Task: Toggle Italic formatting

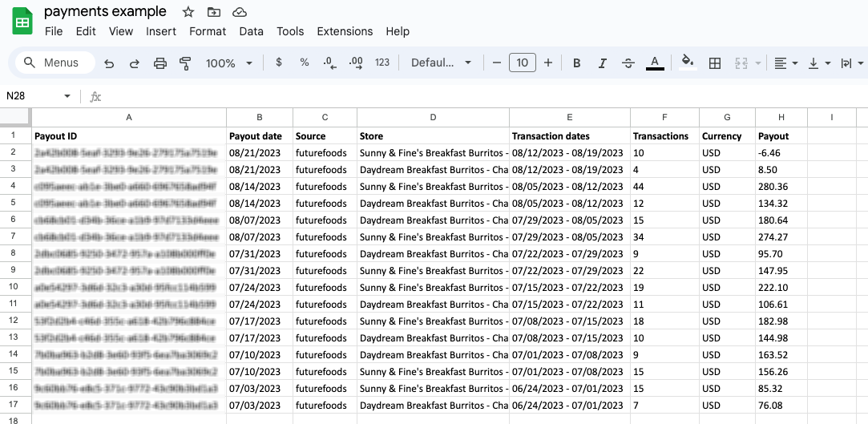Action: pyautogui.click(x=603, y=63)
